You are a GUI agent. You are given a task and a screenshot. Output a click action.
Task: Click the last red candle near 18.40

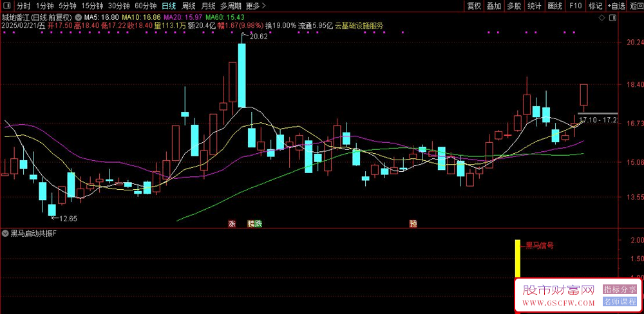pyautogui.click(x=583, y=95)
